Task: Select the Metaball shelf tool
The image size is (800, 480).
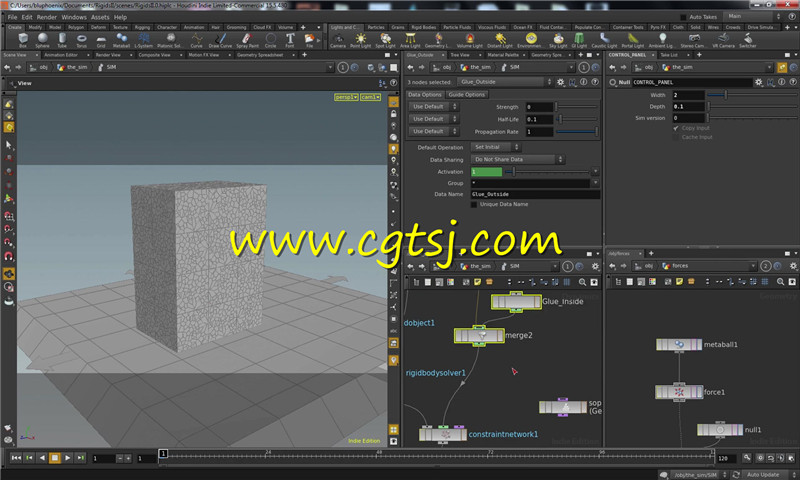Action: coord(121,40)
